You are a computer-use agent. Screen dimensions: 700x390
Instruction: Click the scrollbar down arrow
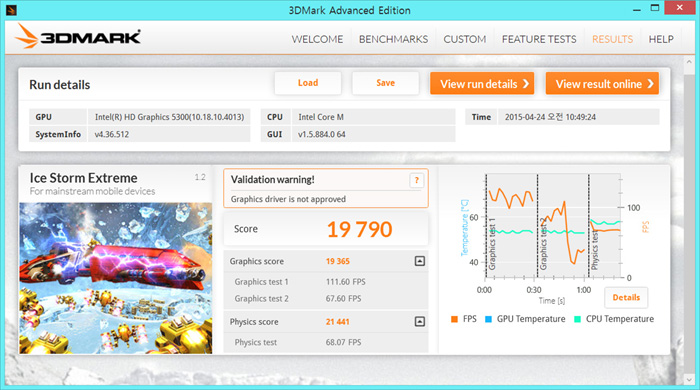point(689,379)
